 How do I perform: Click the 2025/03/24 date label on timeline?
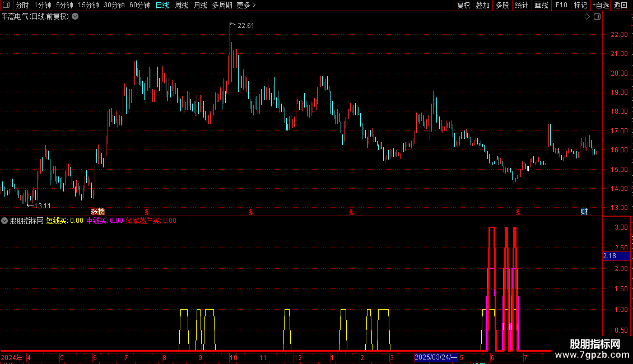click(x=436, y=357)
